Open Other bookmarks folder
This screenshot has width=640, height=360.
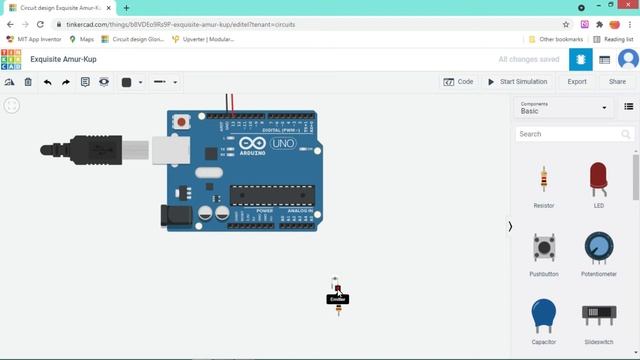coord(556,39)
